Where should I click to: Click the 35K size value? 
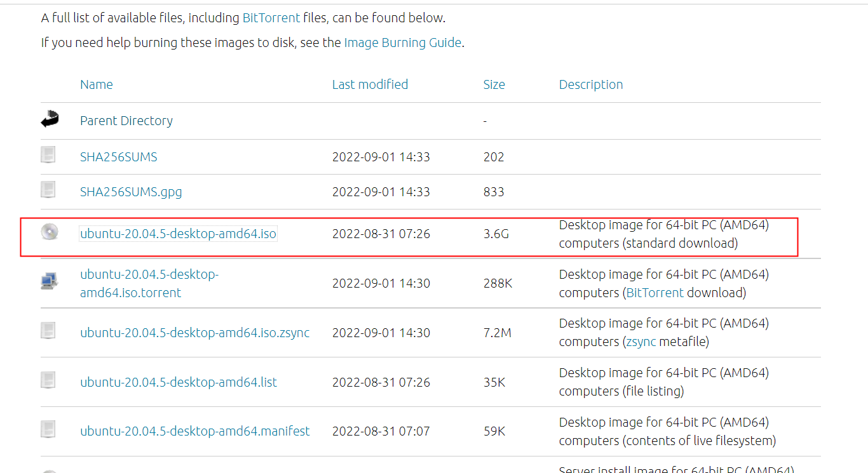494,383
